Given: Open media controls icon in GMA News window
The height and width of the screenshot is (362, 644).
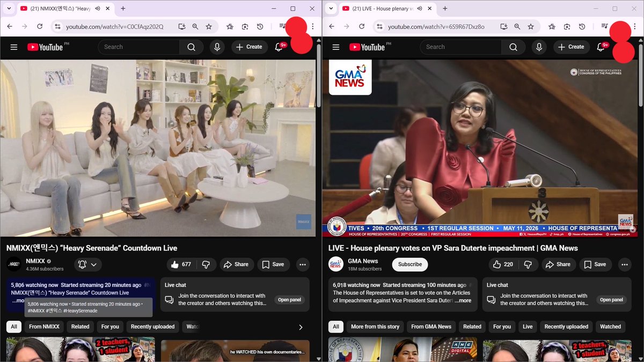Looking at the screenshot, I should coord(605,27).
